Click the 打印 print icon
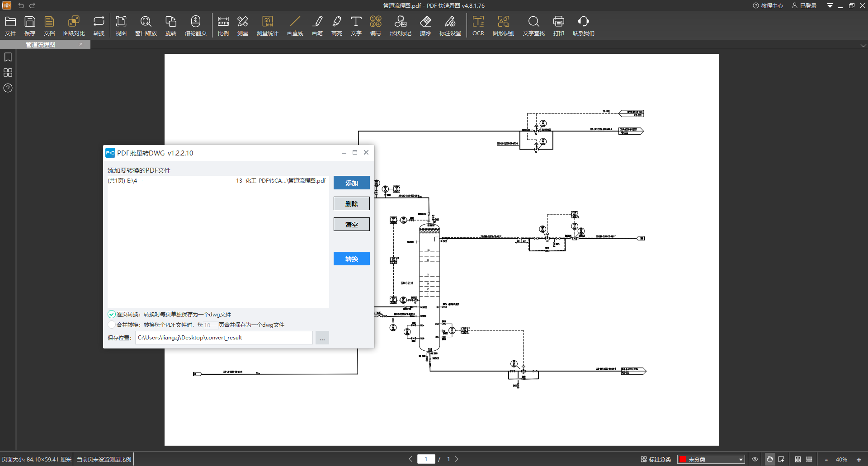Viewport: 868px width, 466px height. coord(558,25)
